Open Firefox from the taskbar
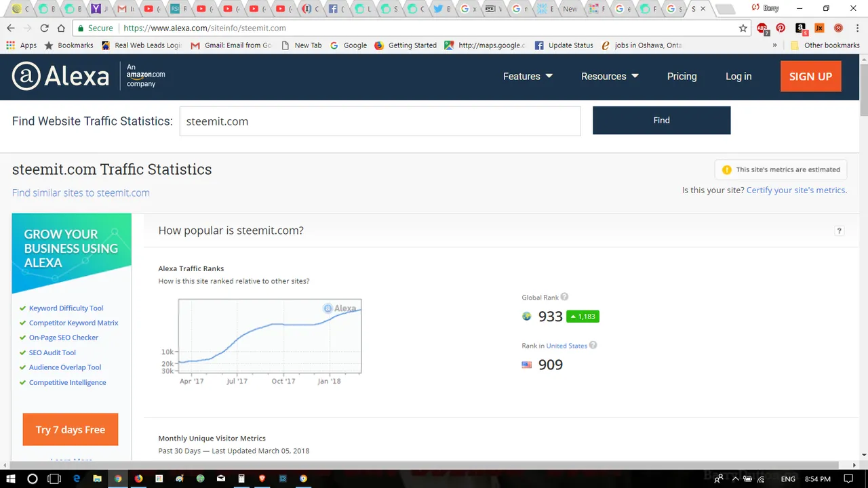868x488 pixels. pos(138,479)
